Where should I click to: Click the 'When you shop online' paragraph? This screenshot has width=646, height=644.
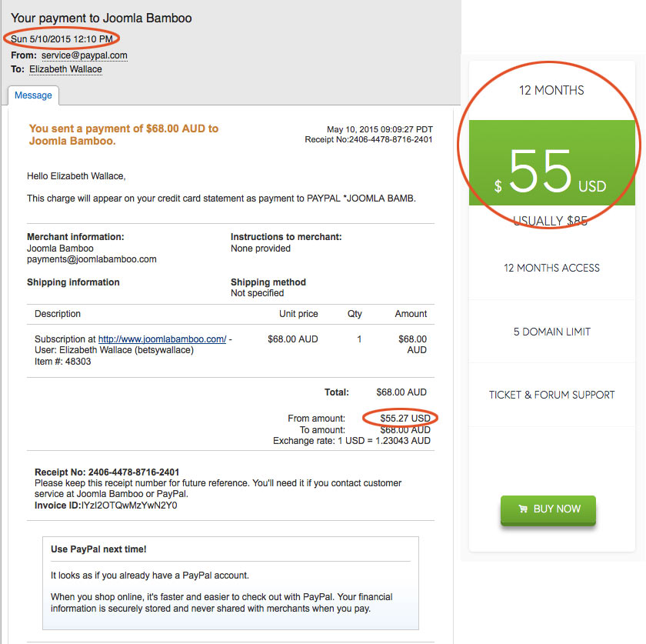221,602
